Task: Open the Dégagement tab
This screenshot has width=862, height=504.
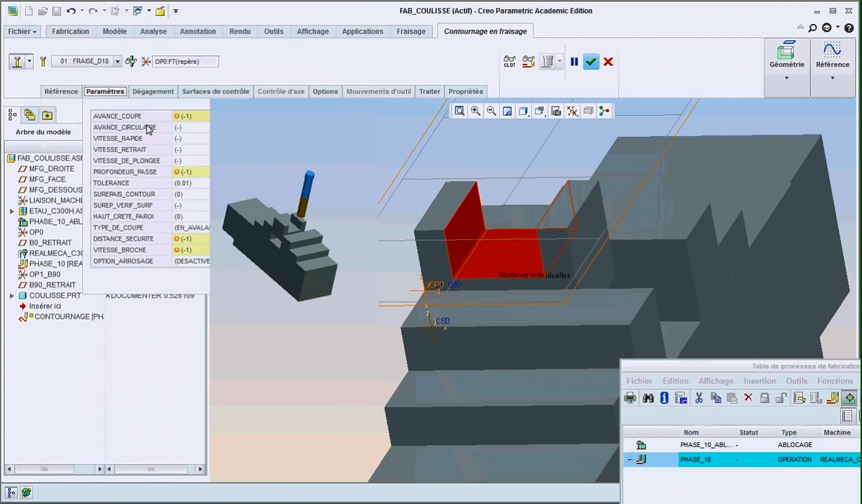Action: 153,92
